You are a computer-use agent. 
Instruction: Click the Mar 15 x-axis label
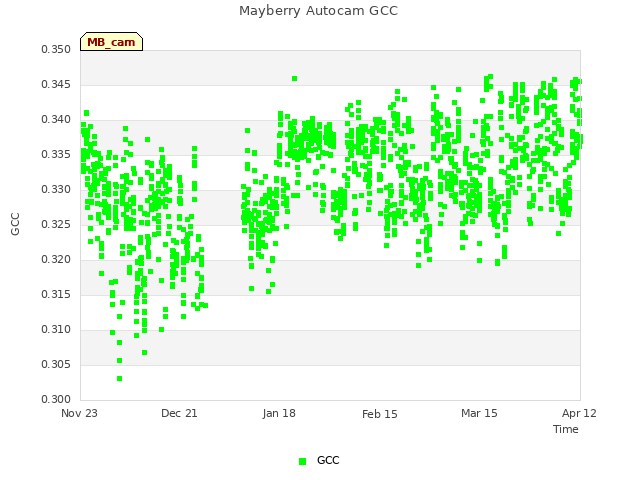(479, 413)
